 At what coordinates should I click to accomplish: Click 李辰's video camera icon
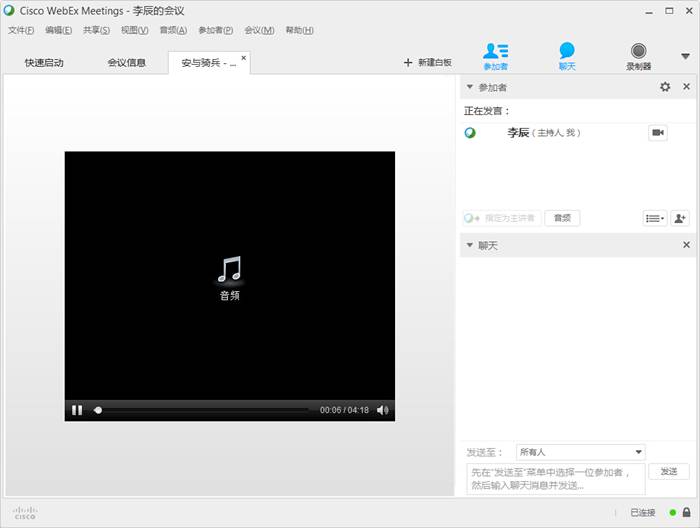[x=658, y=133]
